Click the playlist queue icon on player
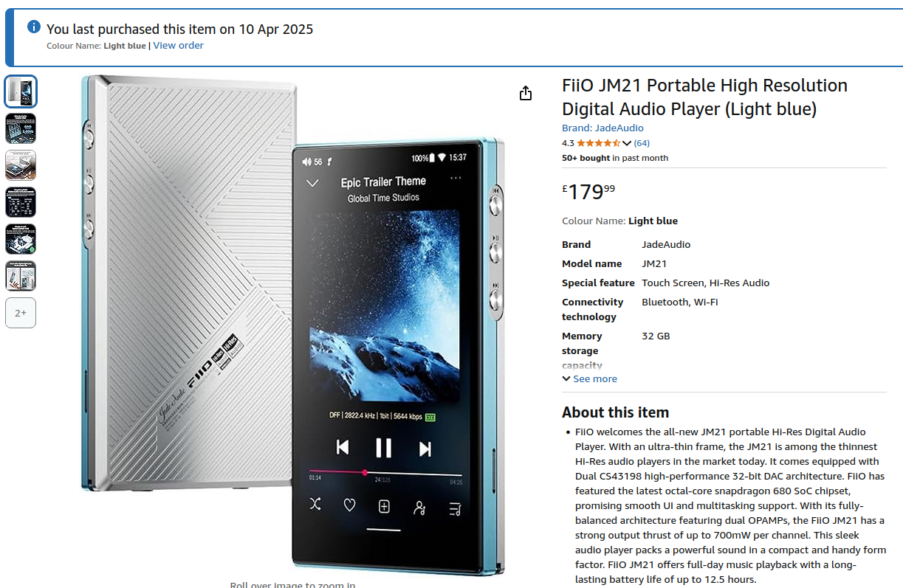This screenshot has height=588, width=903. [x=455, y=508]
